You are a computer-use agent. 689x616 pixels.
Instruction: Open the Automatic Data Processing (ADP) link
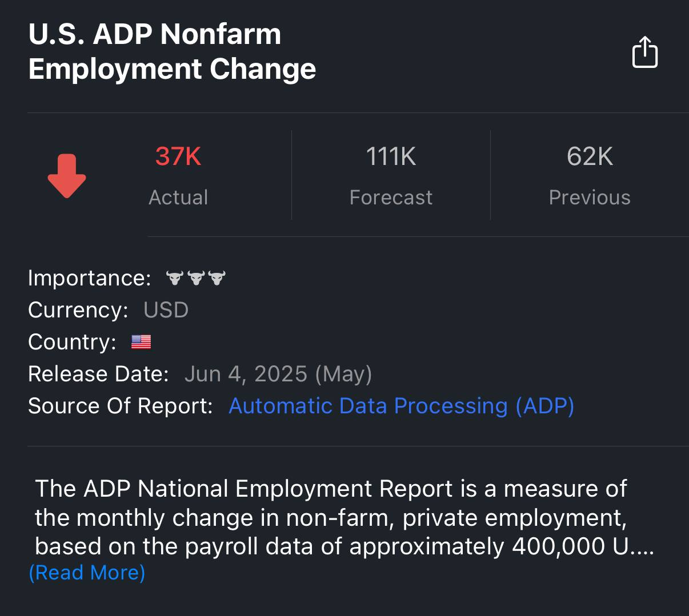click(401, 406)
